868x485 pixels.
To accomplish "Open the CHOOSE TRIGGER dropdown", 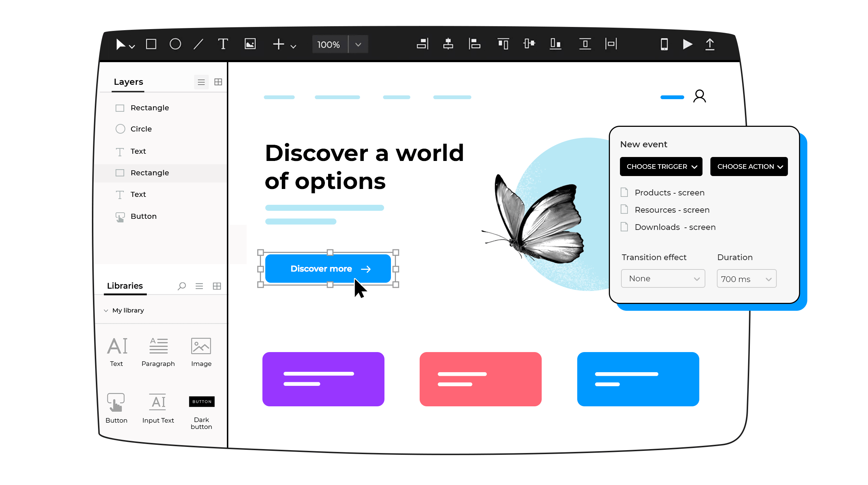I will pos(661,166).
